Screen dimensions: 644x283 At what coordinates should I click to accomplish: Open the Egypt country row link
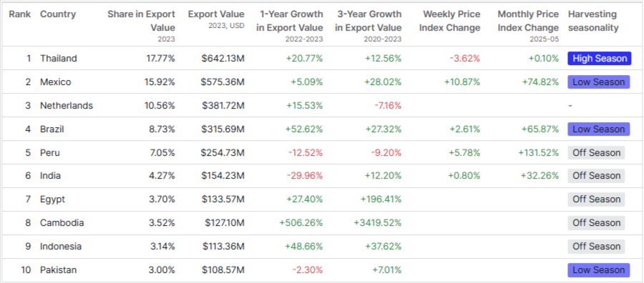coord(52,199)
